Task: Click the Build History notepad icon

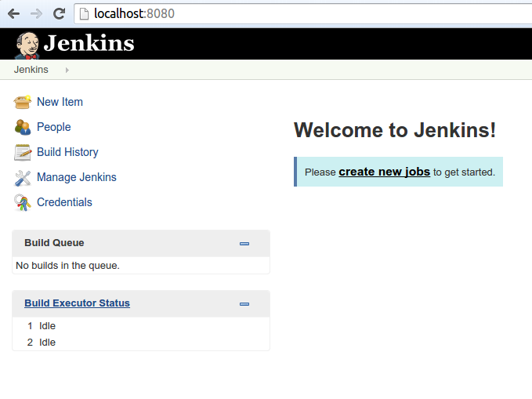Action: click(23, 152)
